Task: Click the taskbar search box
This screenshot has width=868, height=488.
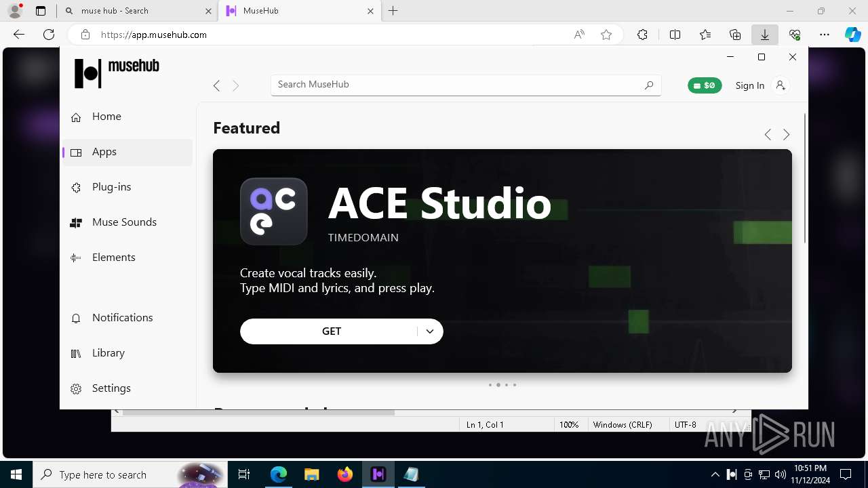Action: click(130, 474)
